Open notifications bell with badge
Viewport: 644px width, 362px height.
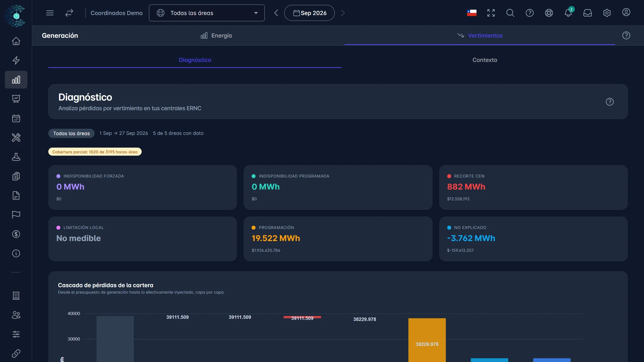pyautogui.click(x=568, y=13)
